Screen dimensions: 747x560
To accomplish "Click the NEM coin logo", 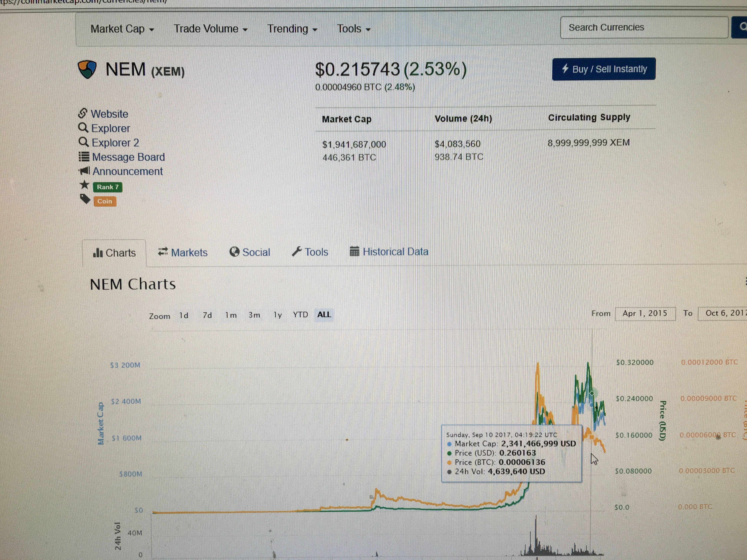I will (87, 69).
